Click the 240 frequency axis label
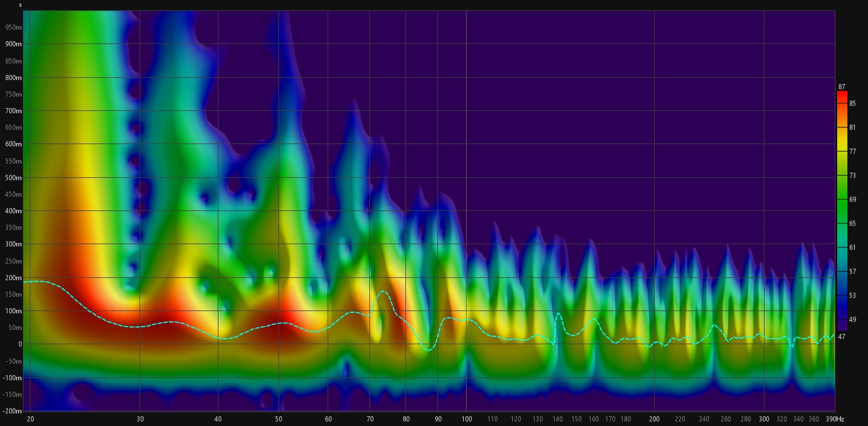This screenshot has width=868, height=426. tap(704, 419)
